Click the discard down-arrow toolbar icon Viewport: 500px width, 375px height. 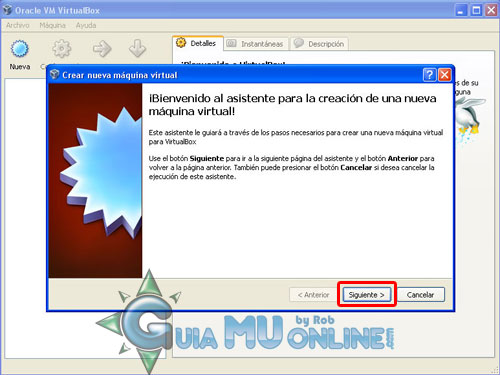pos(137,48)
